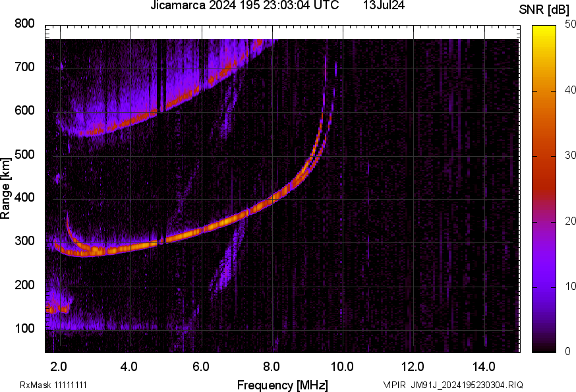
Task: Click the 'Frequency [MHz]' axis label
Action: 283,385
